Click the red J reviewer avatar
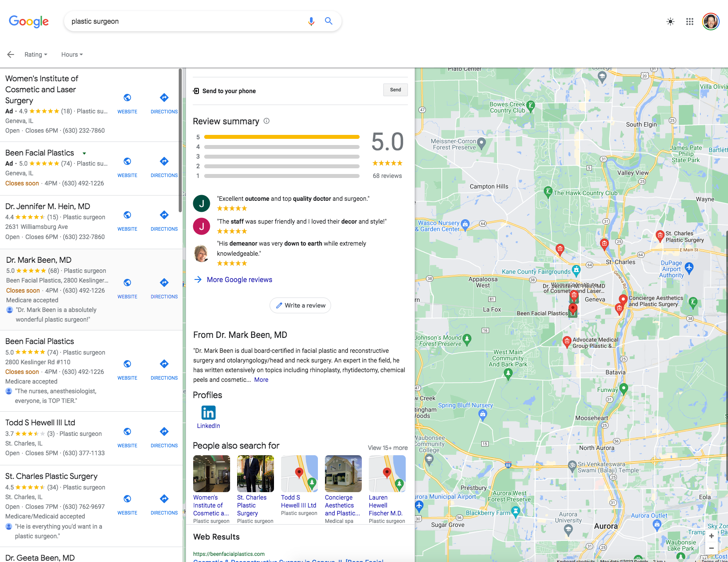 point(202,226)
